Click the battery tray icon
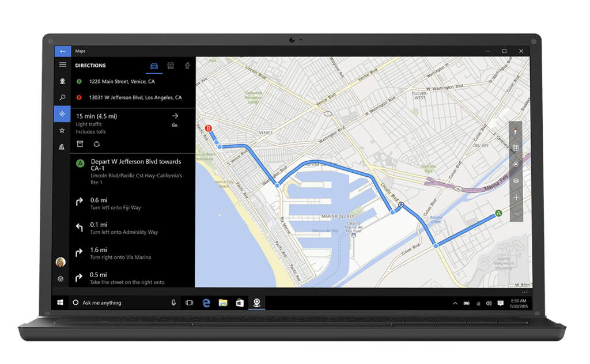 pos(467,303)
